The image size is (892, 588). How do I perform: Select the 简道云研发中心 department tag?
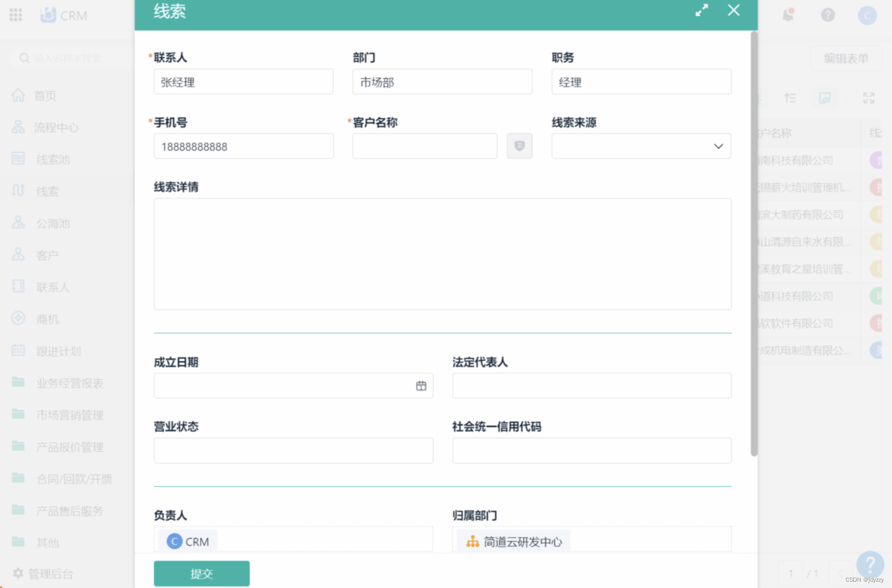514,542
